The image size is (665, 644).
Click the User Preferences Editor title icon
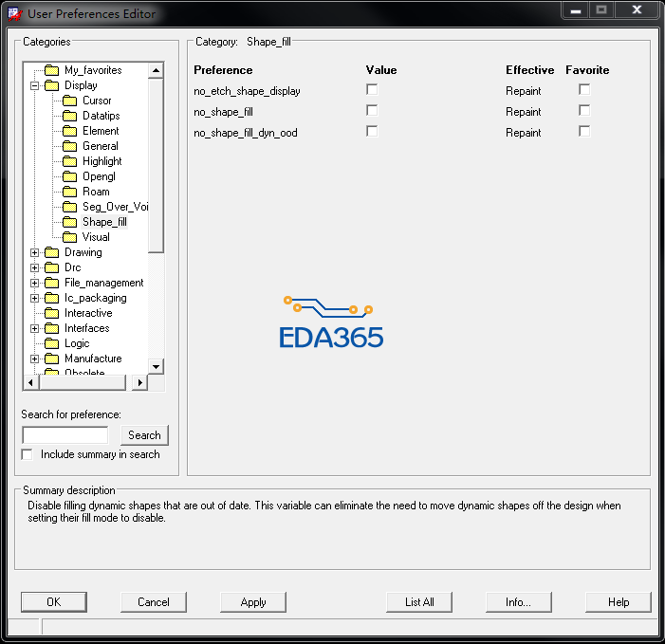pos(15,14)
